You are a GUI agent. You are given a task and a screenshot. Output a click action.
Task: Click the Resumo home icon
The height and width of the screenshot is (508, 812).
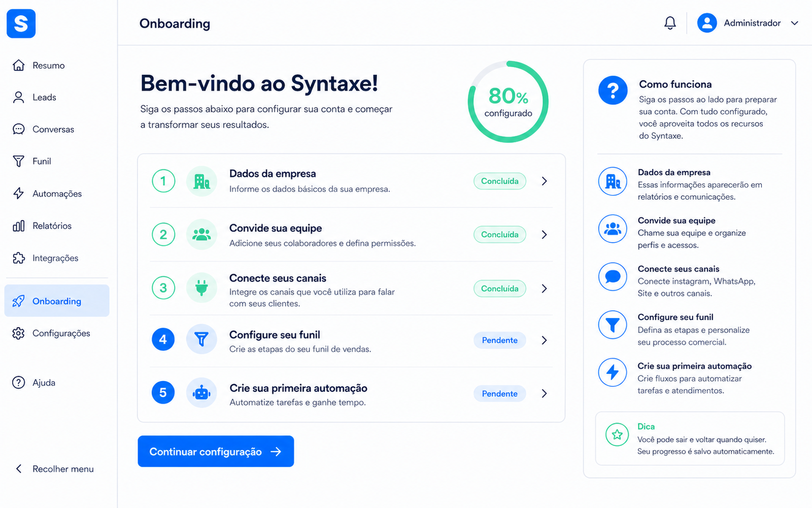(x=19, y=65)
